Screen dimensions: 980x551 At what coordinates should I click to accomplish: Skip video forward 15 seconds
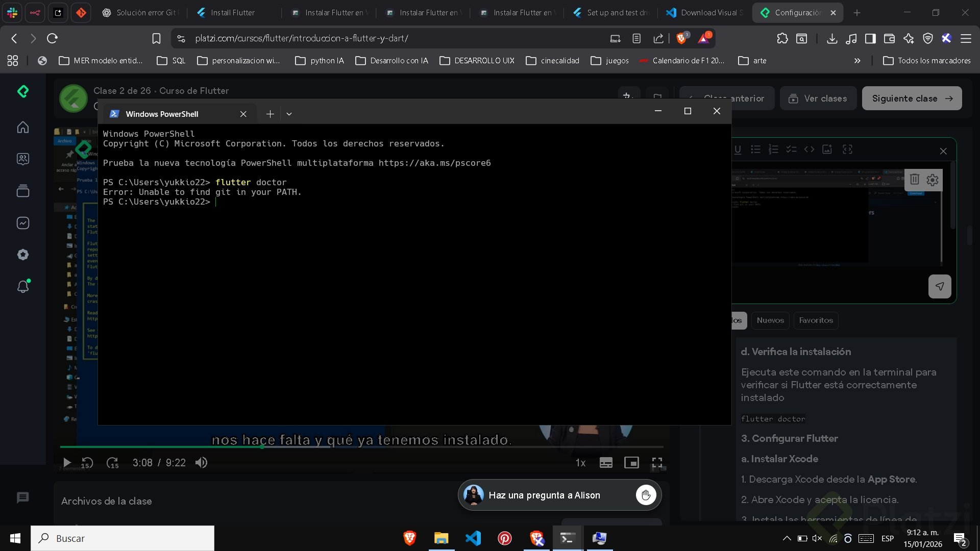tap(112, 463)
